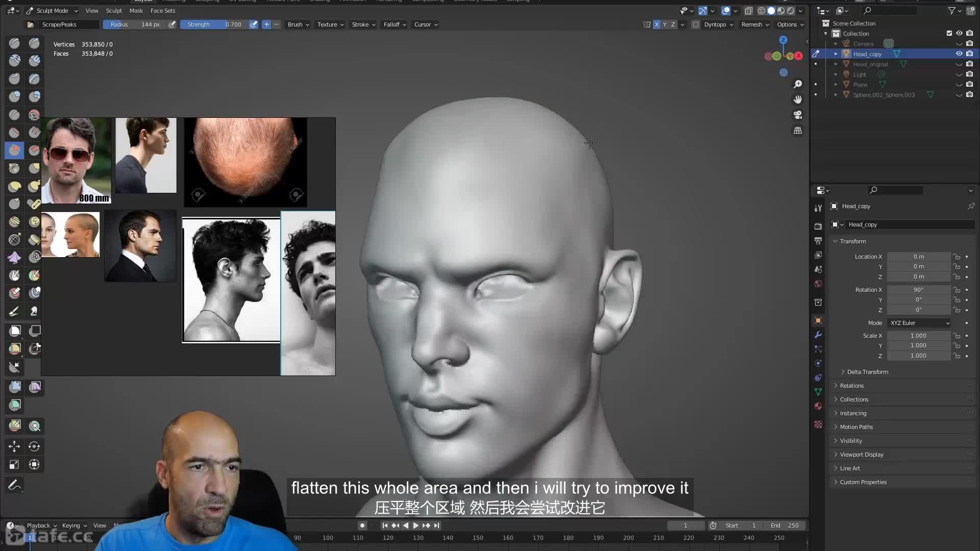980x551 pixels.
Task: Set brush direction to add (plus)
Action: [266, 24]
